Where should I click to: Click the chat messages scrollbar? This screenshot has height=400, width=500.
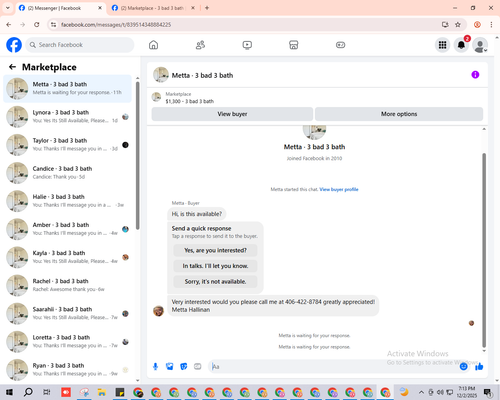(484, 250)
